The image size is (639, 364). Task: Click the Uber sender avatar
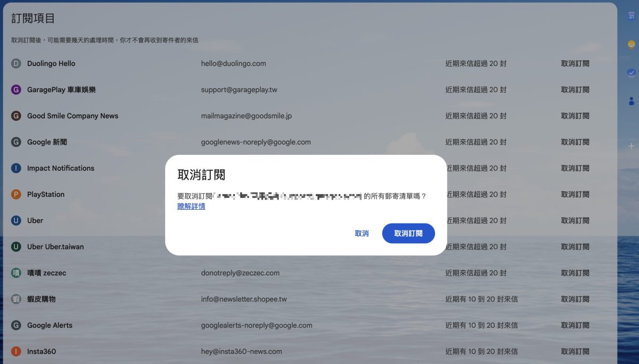[16, 220]
